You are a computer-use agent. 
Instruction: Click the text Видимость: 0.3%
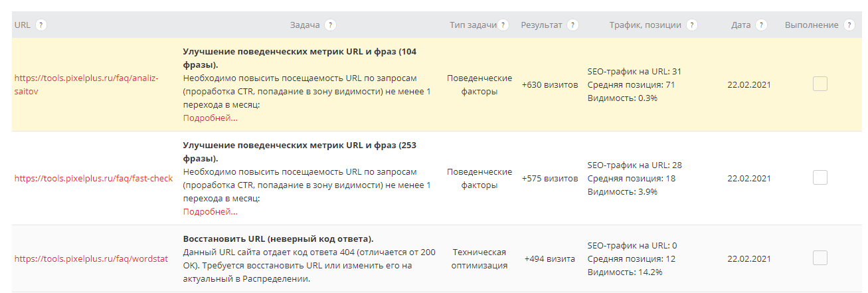(x=622, y=98)
